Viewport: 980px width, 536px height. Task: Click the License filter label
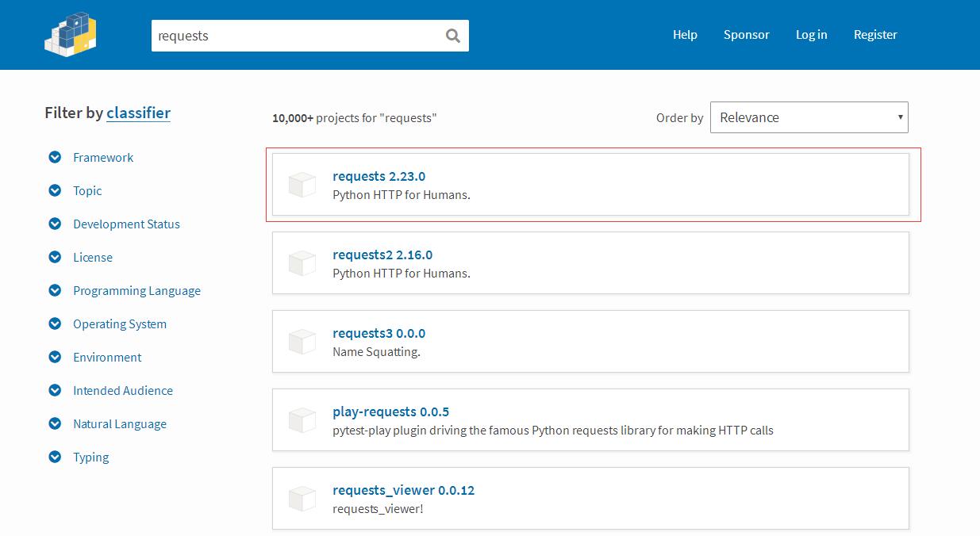[93, 258]
